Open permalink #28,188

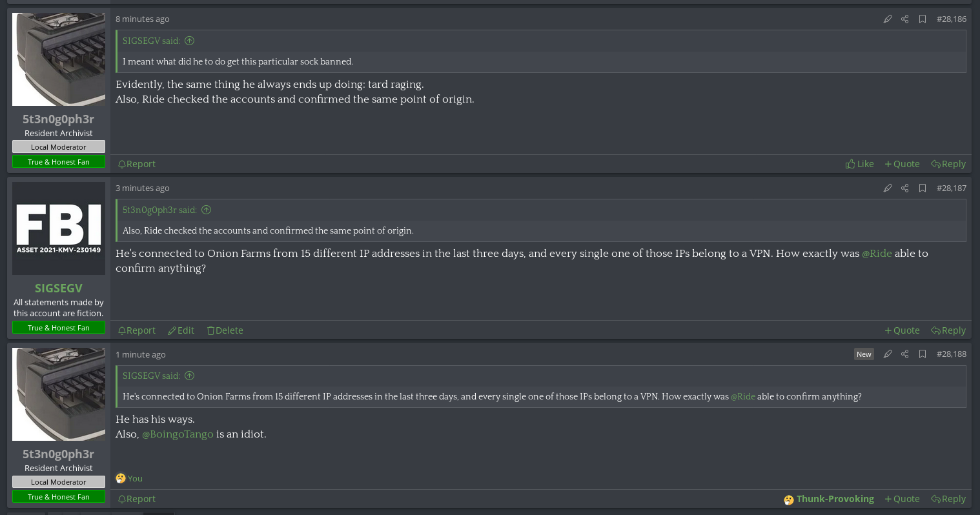coord(951,354)
